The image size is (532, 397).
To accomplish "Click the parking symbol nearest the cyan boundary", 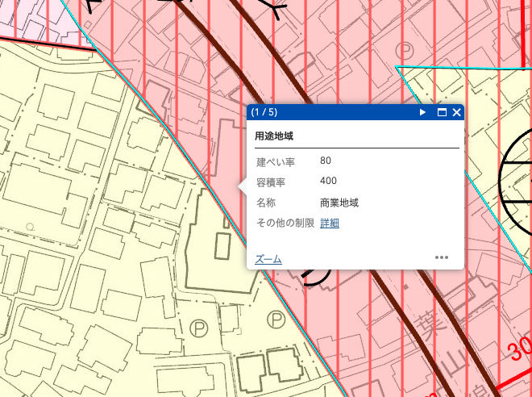I will click(276, 319).
